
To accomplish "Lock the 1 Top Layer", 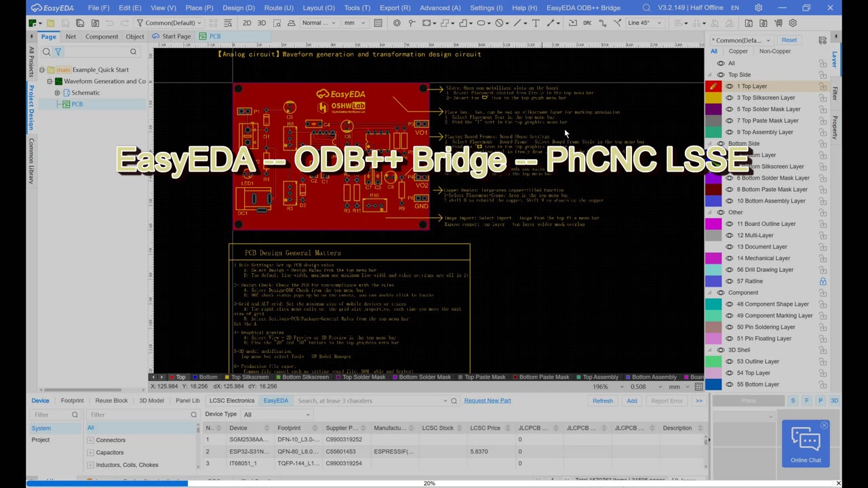I will point(823,86).
